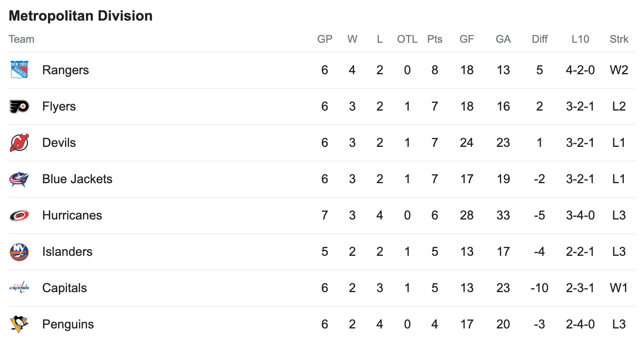Screen dimensions: 644x347
Task: Click the Philadelphia Flyers logo
Action: (x=19, y=107)
